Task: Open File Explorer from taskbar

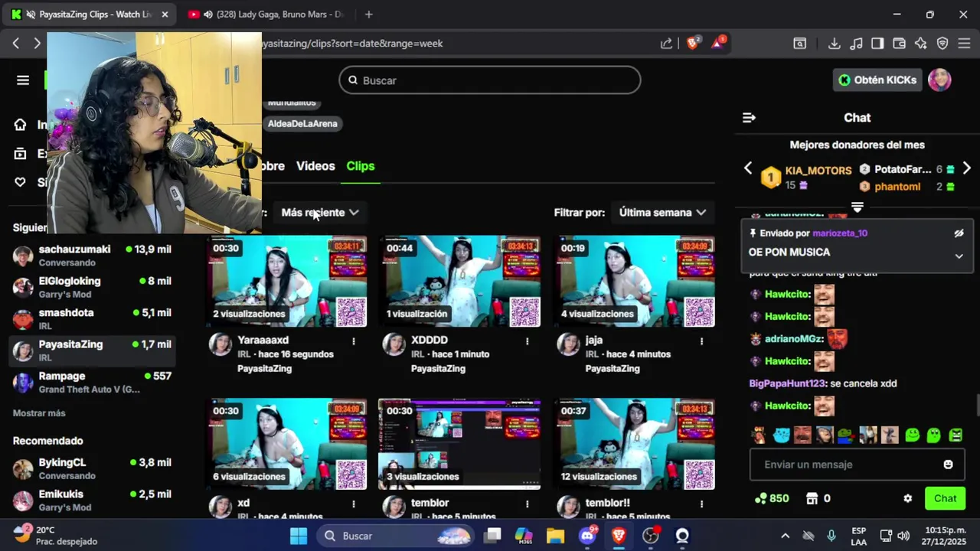Action: coord(555,536)
